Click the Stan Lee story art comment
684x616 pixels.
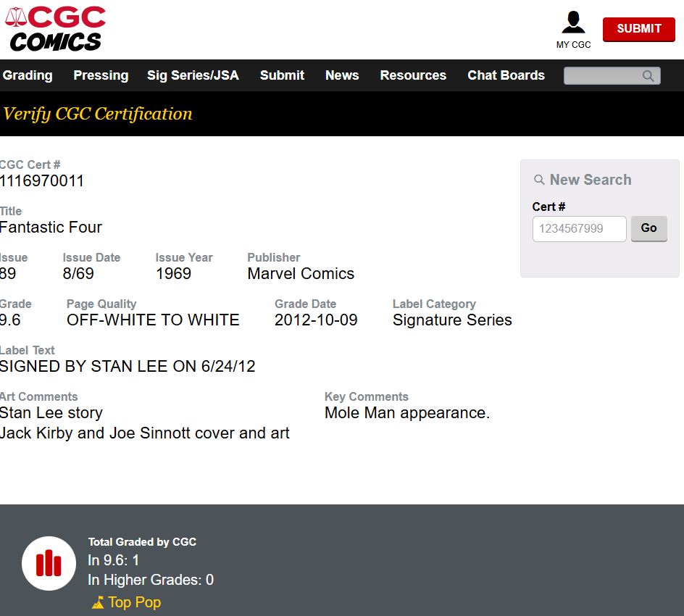point(51,412)
